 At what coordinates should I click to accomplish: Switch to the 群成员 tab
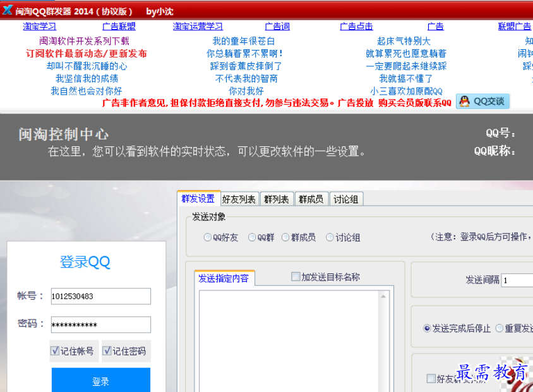click(x=311, y=199)
